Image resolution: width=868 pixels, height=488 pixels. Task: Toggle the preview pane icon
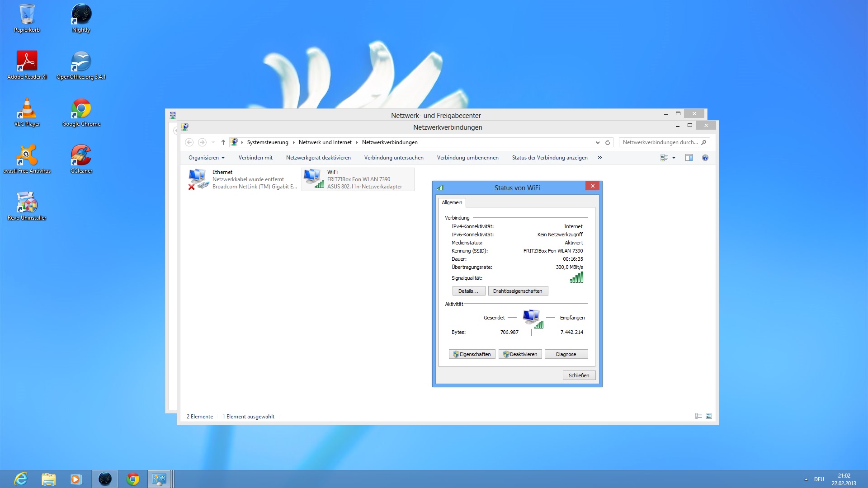tap(689, 158)
